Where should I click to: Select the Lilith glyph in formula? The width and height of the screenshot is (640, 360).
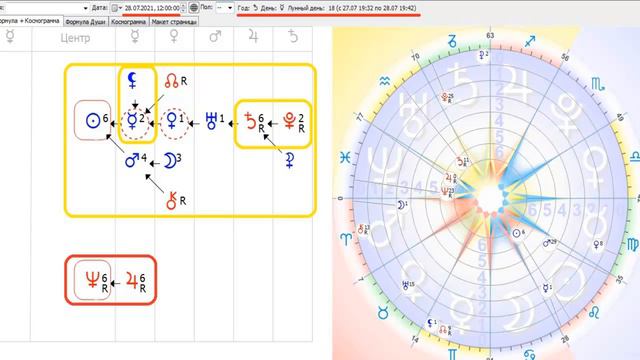(132, 80)
